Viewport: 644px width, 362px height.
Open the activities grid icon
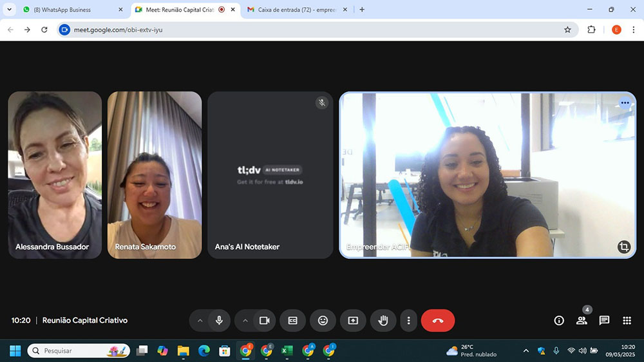point(627,320)
